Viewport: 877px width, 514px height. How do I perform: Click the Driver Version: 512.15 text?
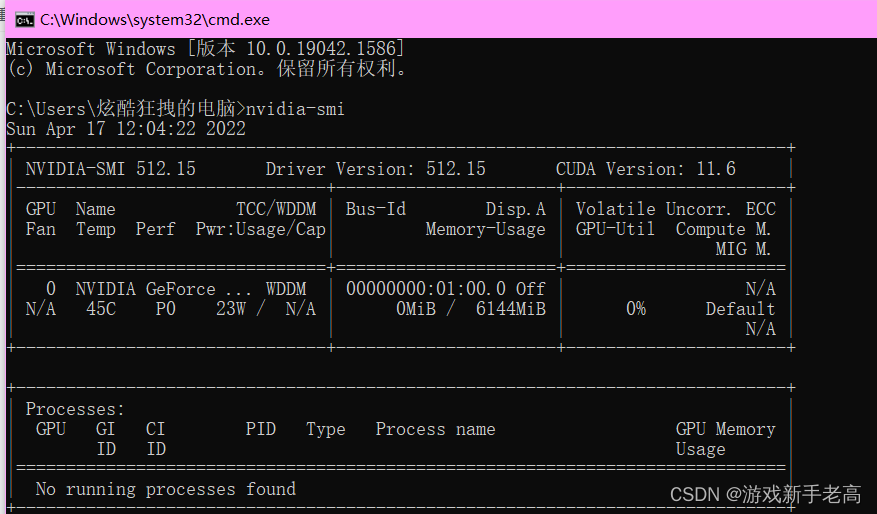click(x=375, y=169)
